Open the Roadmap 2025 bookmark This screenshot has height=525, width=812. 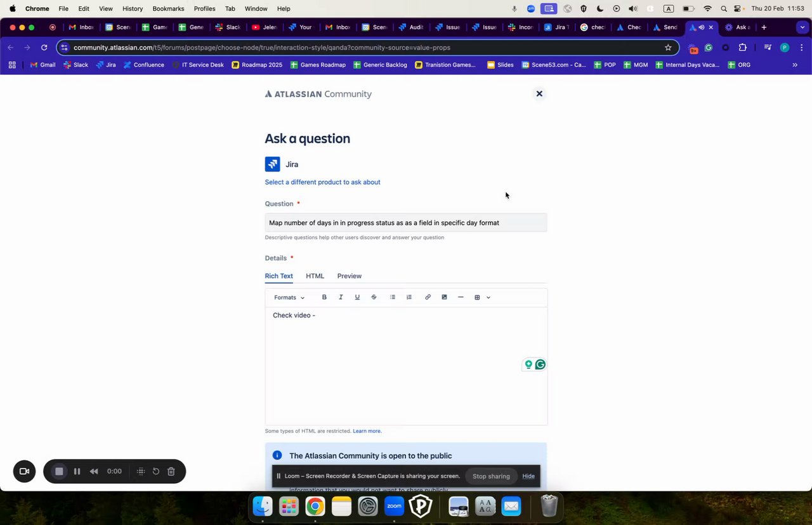click(257, 65)
